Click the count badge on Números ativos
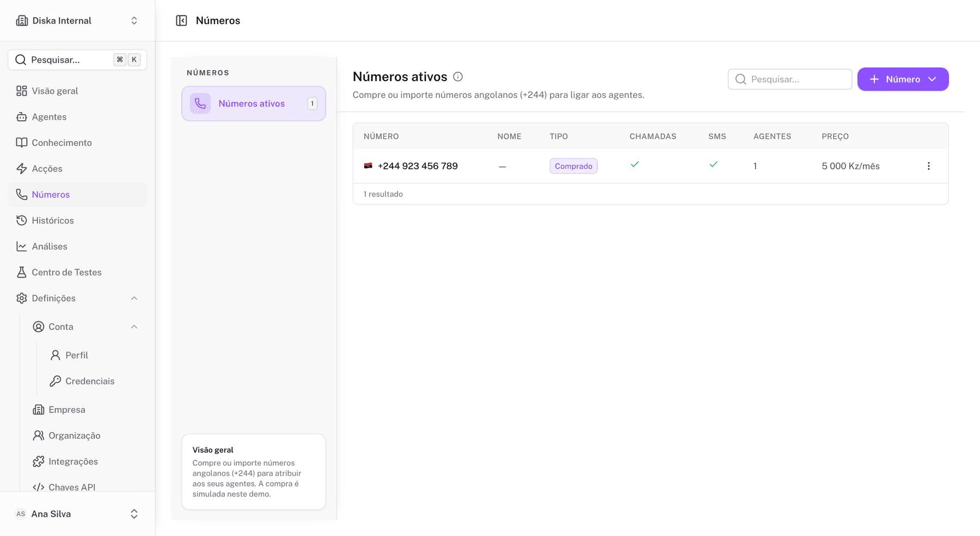Image resolution: width=980 pixels, height=536 pixels. (x=312, y=103)
